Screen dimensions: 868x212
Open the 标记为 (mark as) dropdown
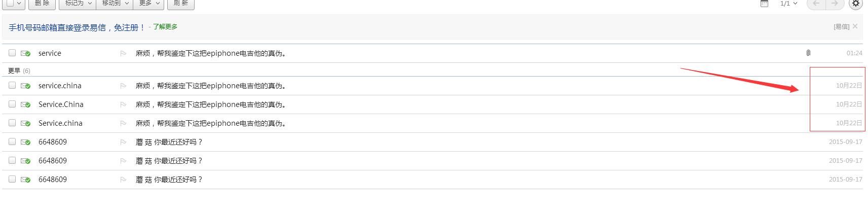(x=78, y=4)
